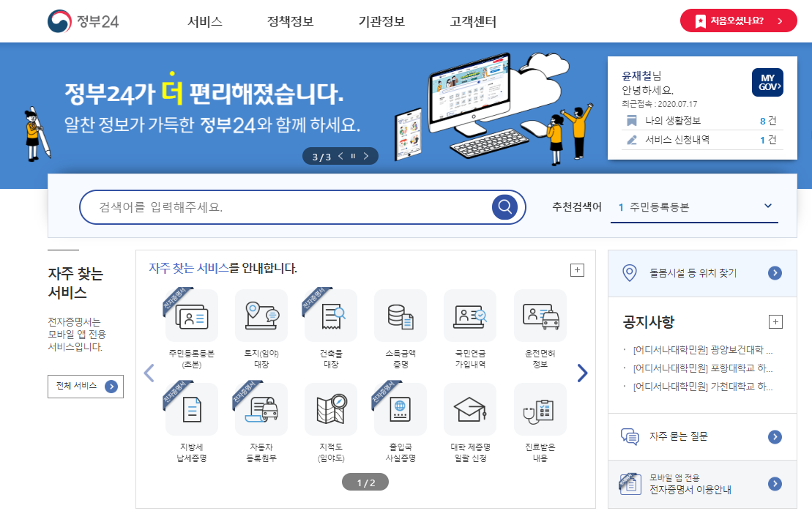
Task: Pause the banner slideshow
Action: click(353, 156)
